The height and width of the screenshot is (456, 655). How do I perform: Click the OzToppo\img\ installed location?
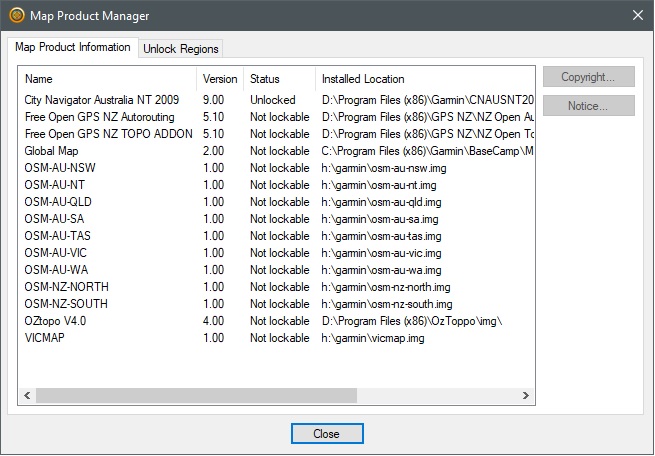(412, 321)
